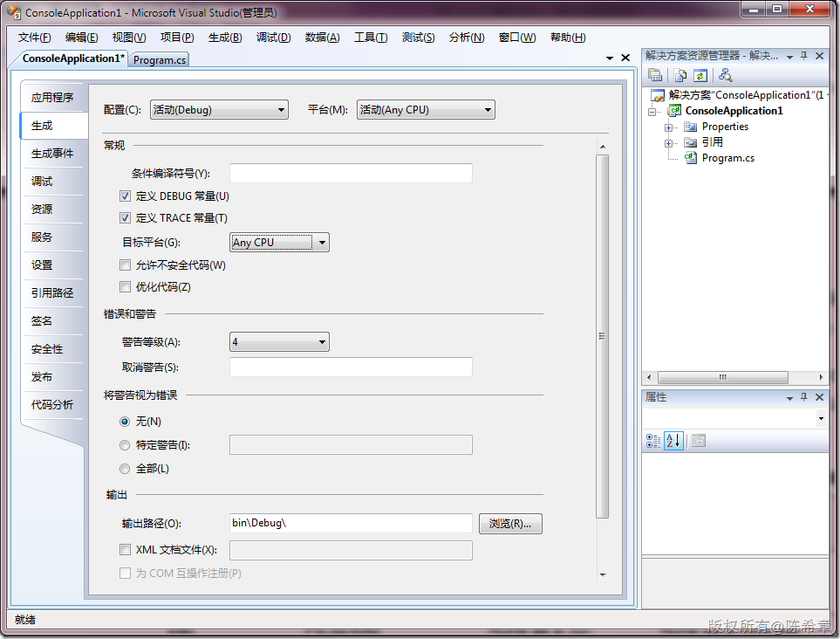Open the 平台 platform dropdown
This screenshot has width=840, height=639.
click(426, 110)
